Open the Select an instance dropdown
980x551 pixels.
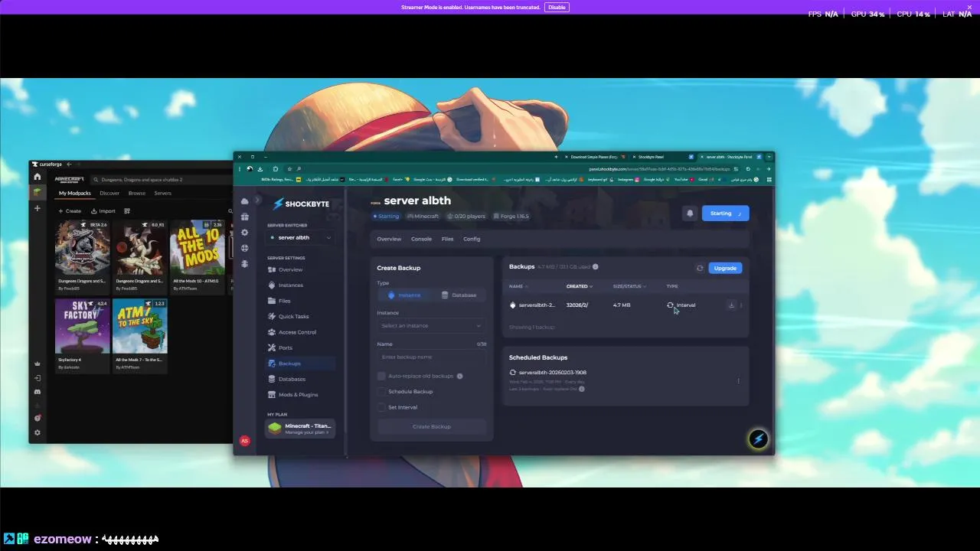tap(431, 326)
